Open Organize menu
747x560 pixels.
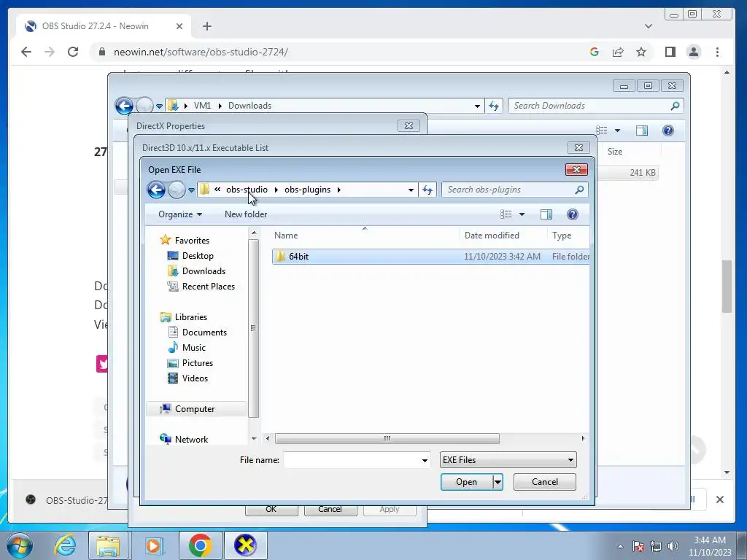pos(180,214)
